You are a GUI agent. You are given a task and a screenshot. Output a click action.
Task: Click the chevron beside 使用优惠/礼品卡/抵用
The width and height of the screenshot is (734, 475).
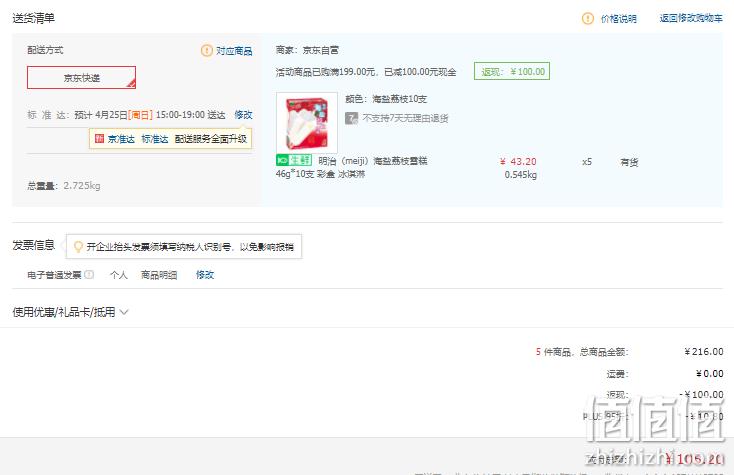click(x=124, y=312)
